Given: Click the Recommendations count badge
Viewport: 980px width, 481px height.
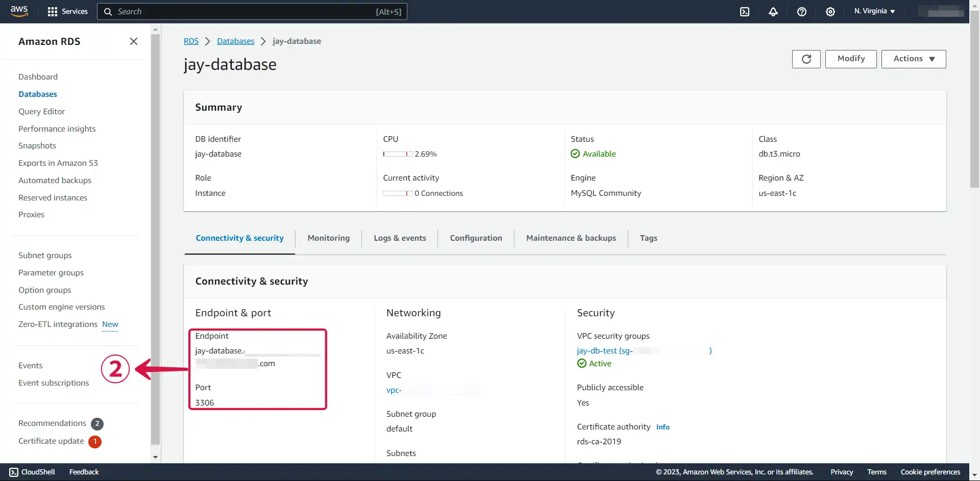Looking at the screenshot, I should pos(97,423).
